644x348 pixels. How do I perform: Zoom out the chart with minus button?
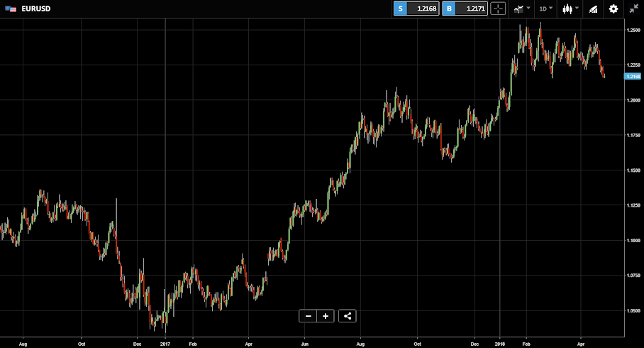pyautogui.click(x=308, y=316)
